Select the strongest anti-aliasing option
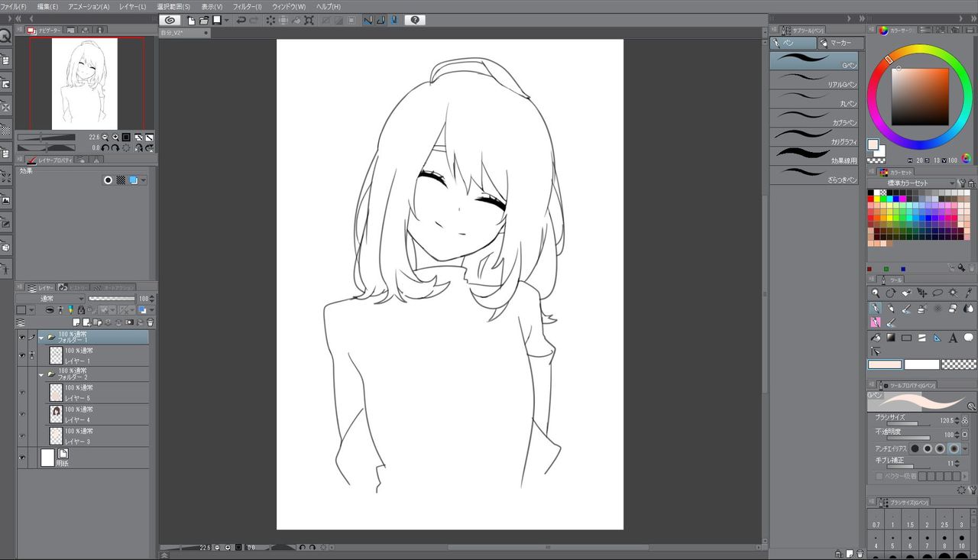Screen dimensions: 978x560 [x=954, y=448]
